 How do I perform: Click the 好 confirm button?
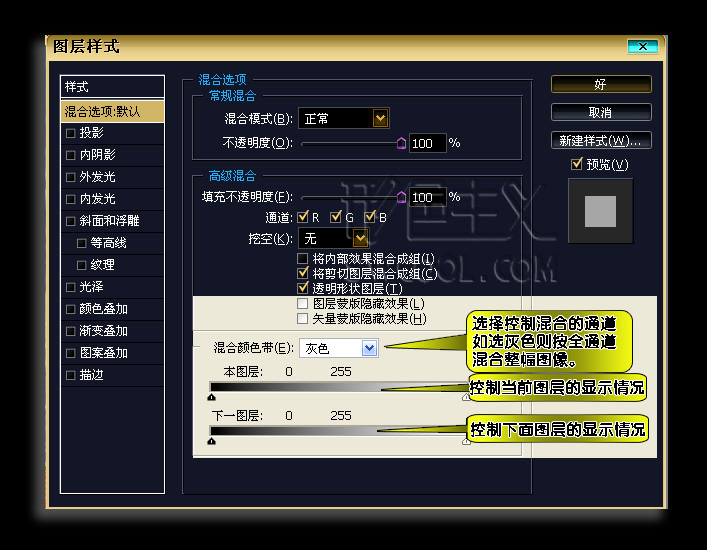pos(601,84)
